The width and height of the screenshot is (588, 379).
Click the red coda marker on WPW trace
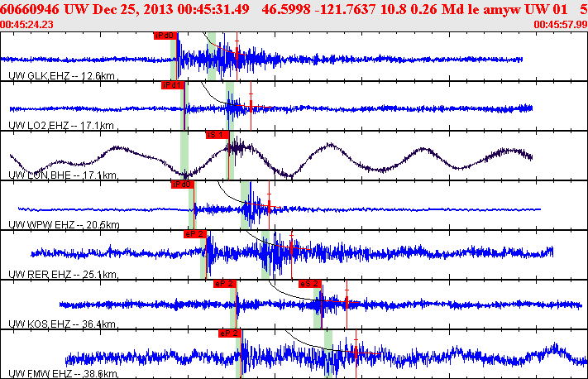coord(269,205)
